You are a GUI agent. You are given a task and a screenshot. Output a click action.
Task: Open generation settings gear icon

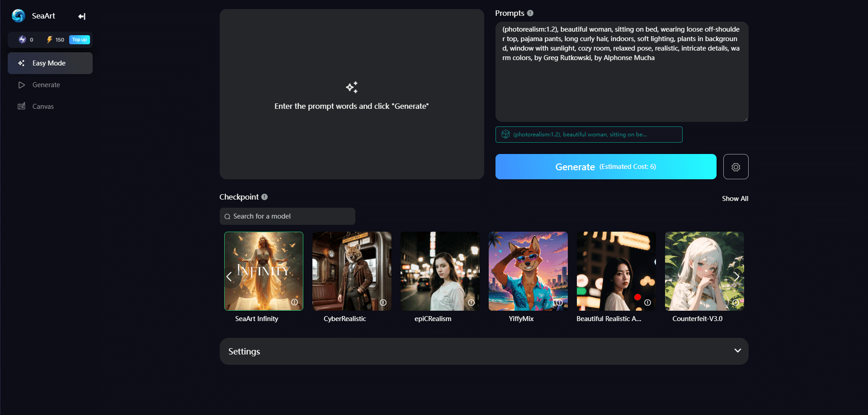tap(736, 167)
